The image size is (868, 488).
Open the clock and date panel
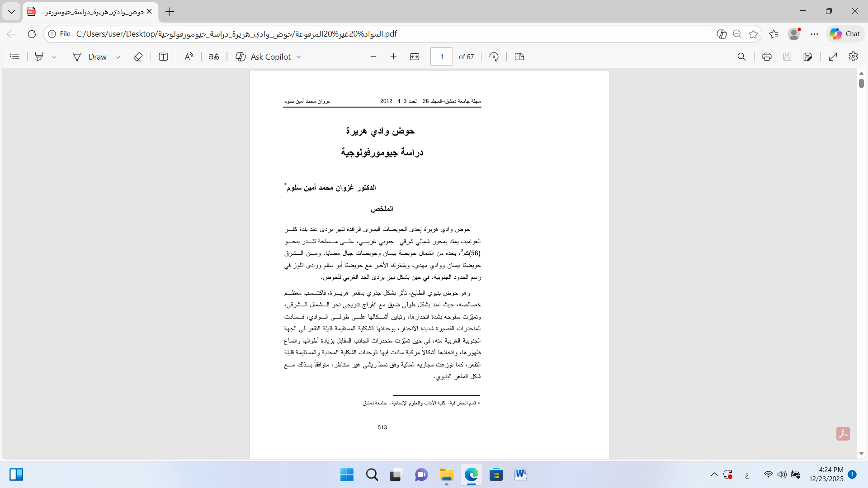pos(826,474)
